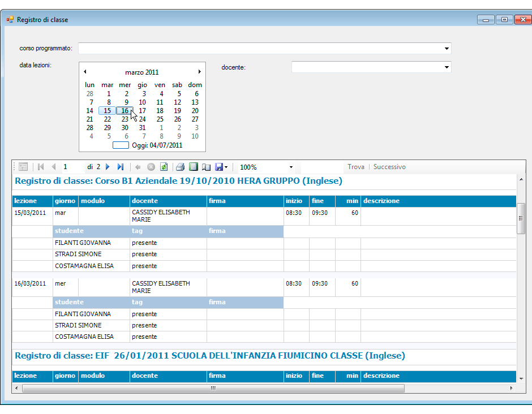This screenshot has height=414, width=532.
Task: Expand the docente combo box
Action: pos(447,67)
